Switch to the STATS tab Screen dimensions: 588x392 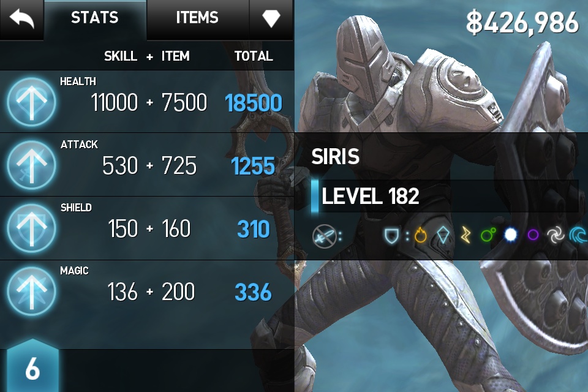(95, 18)
